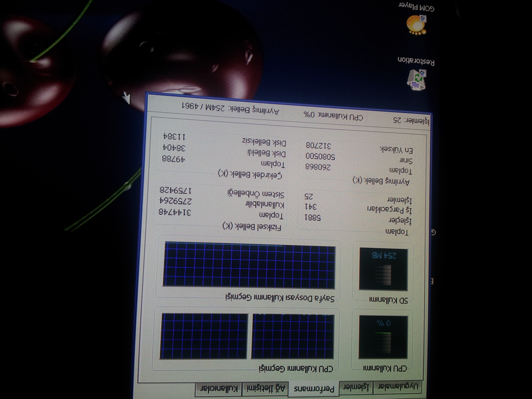532x399 pixels.
Task: Click the Fiziksel Bellek (K) group heading
Action: 252,226
